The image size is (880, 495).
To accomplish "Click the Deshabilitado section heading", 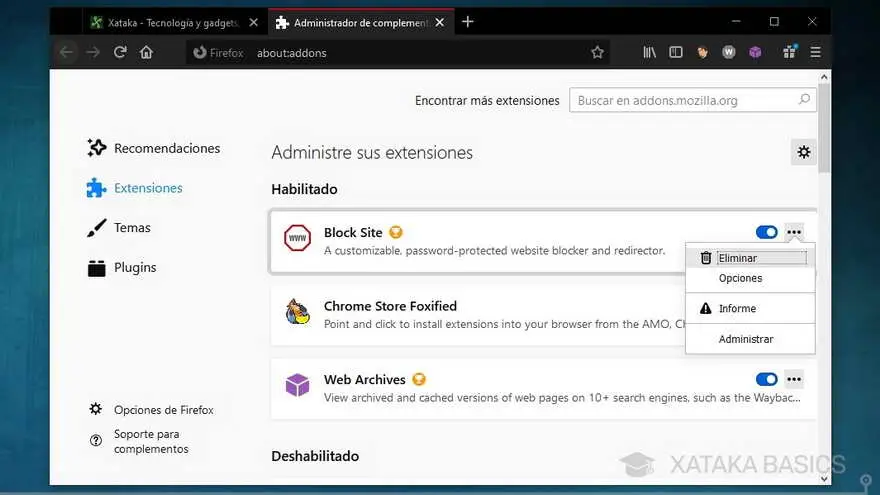I will (x=315, y=456).
